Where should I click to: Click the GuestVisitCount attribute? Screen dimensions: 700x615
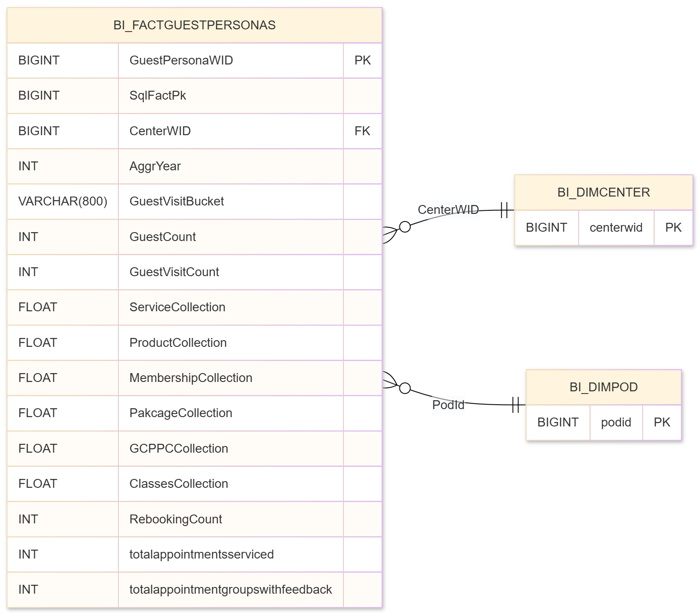[174, 272]
